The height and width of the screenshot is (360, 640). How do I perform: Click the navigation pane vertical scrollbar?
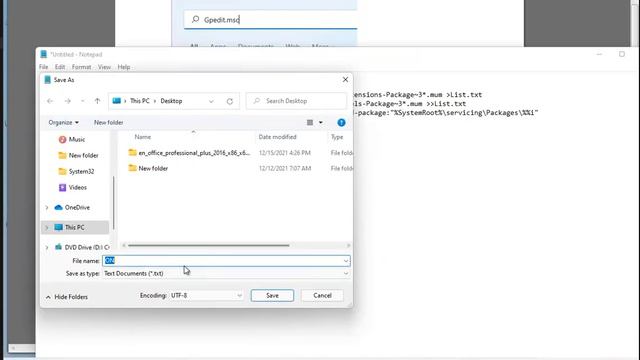tap(113, 202)
